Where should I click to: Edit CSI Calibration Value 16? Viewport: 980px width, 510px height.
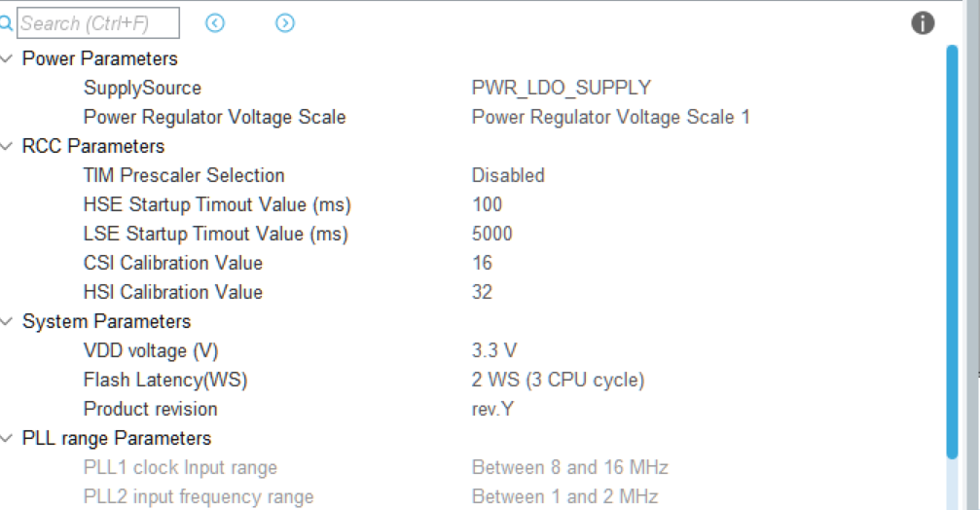pos(482,263)
